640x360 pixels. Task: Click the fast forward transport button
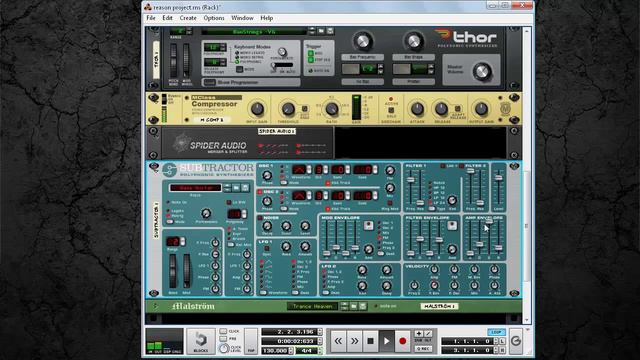(x=354, y=341)
